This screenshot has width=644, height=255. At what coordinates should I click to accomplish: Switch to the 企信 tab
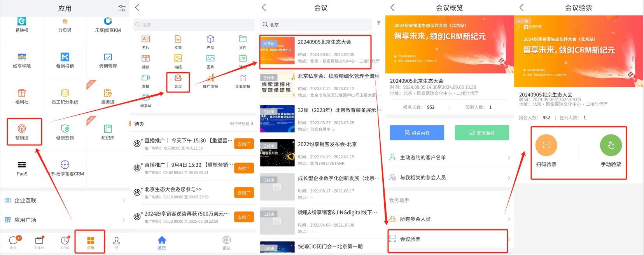[x=14, y=242]
